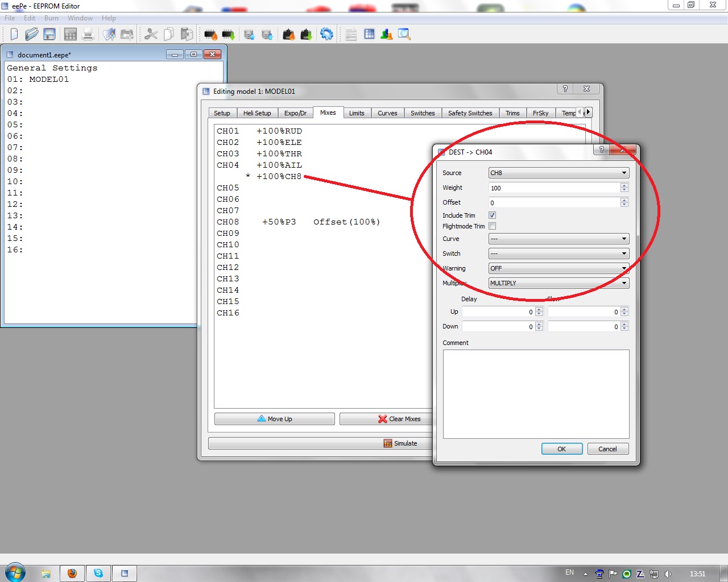Screen dimensions: 728x582
Task: Select the CH08 mix line with P3
Action: pyautogui.click(x=298, y=222)
